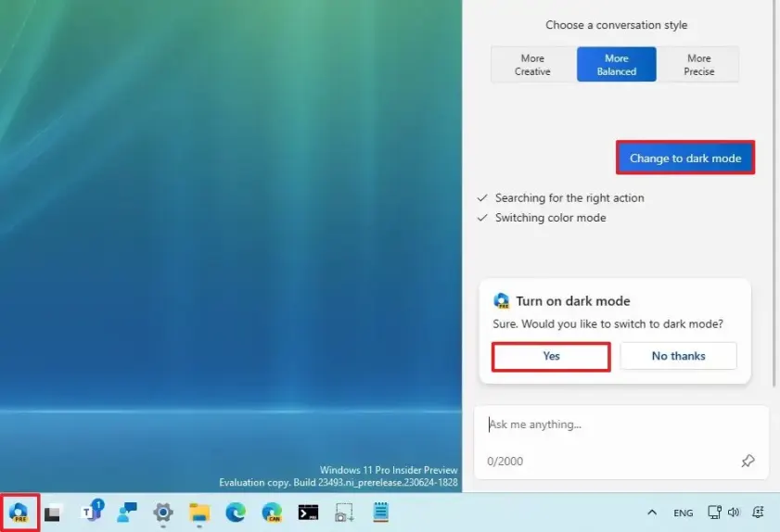Viewport: 780px width, 532px height.
Task: Open Terminal from the taskbar
Action: [308, 513]
